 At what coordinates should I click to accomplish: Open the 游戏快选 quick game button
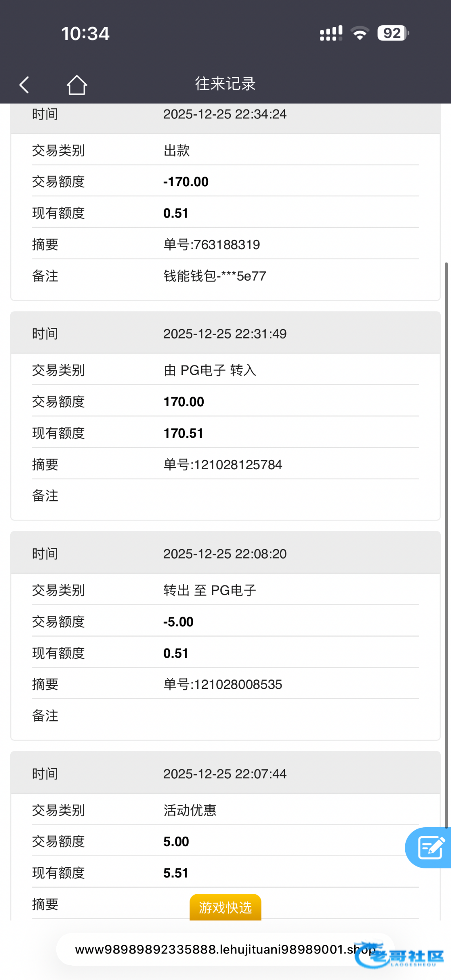225,907
